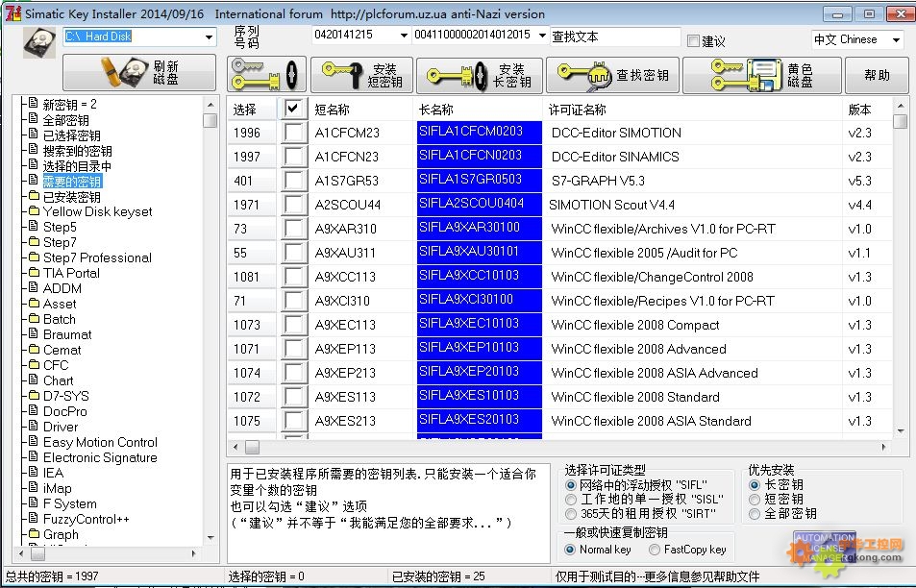Click the 查找文本 search text field

pos(615,37)
